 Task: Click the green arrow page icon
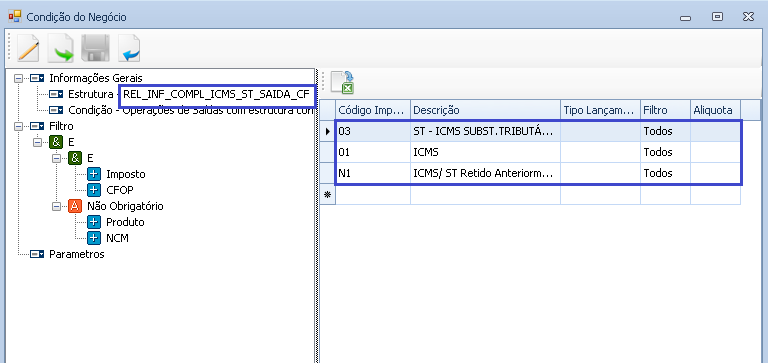click(60, 48)
